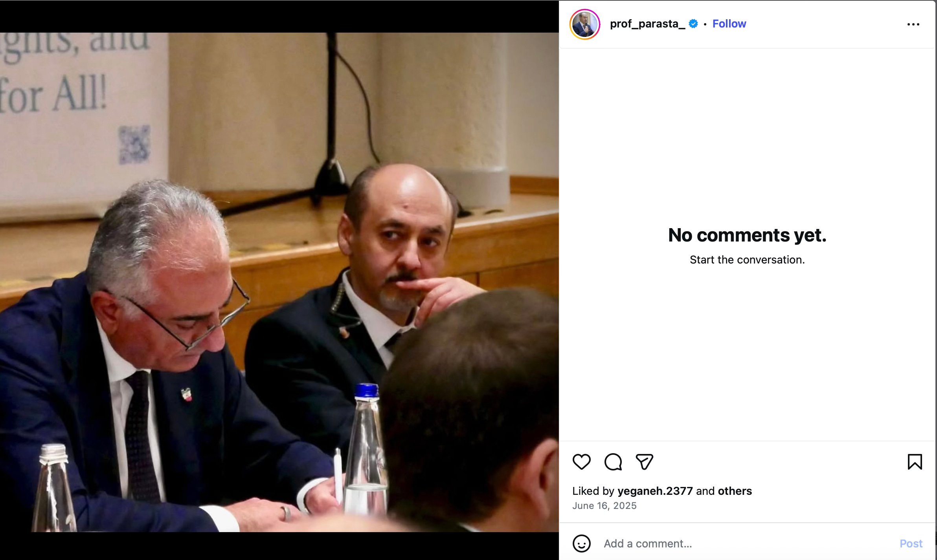
Task: Like the post with heart icon
Action: 582,462
